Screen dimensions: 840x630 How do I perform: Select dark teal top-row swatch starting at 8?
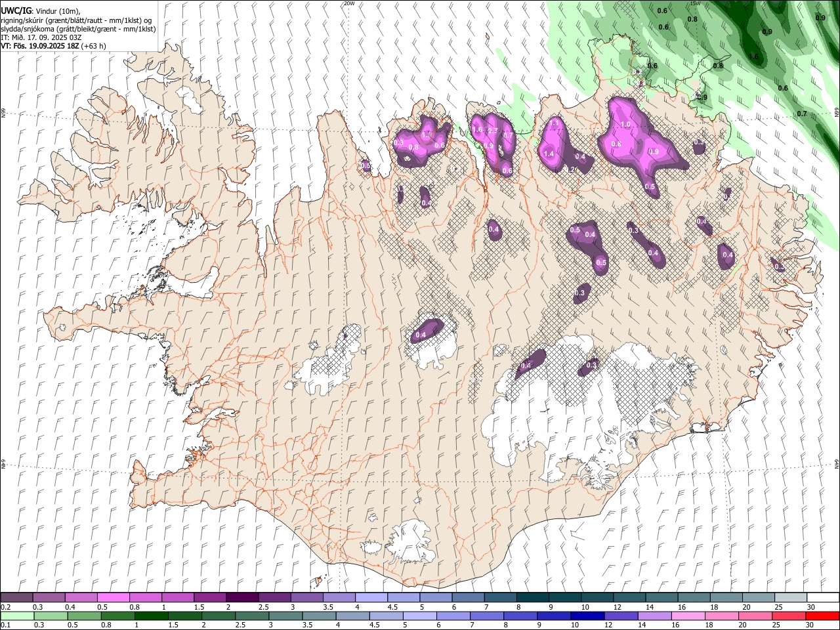[x=532, y=598]
